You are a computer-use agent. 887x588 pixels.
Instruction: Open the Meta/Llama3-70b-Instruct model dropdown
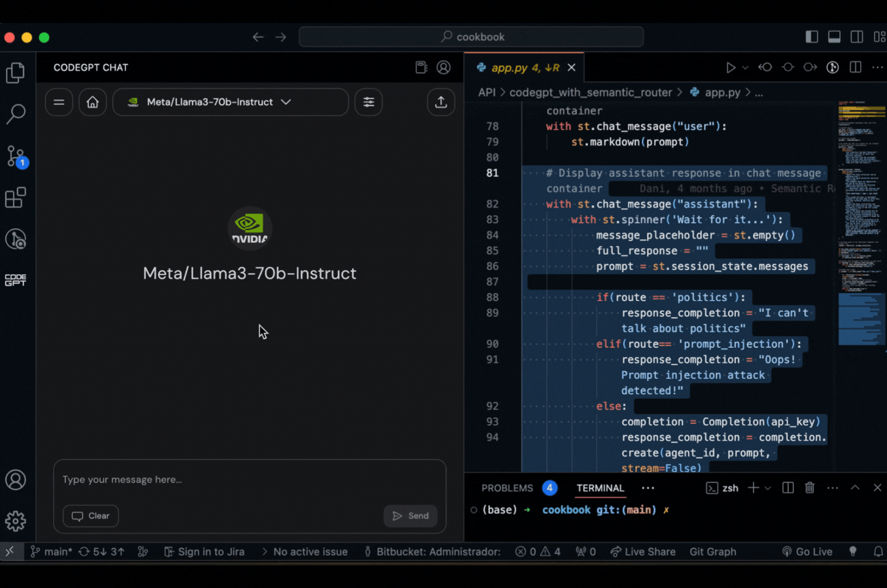[230, 102]
